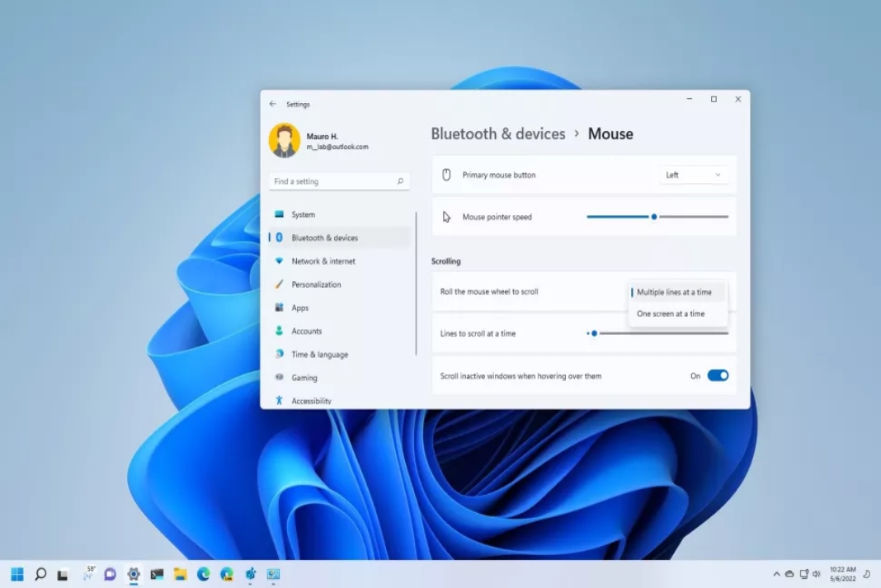Select the System icon in the sidebar
The width and height of the screenshot is (881, 588).
279,214
